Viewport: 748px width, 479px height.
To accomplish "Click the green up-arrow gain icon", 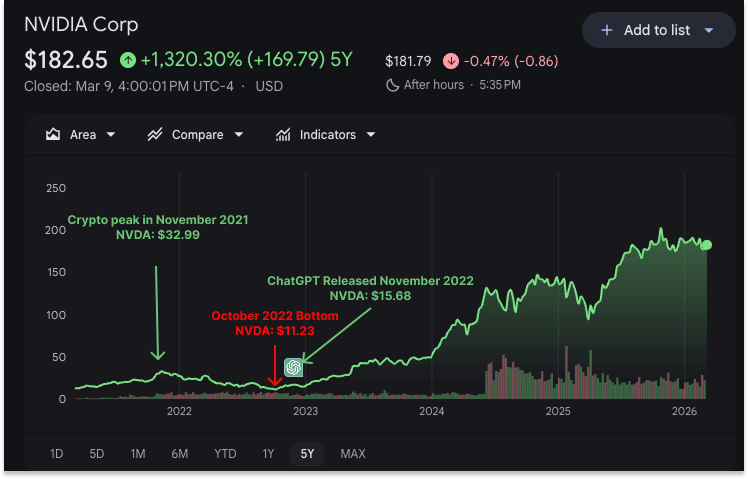I will (128, 60).
